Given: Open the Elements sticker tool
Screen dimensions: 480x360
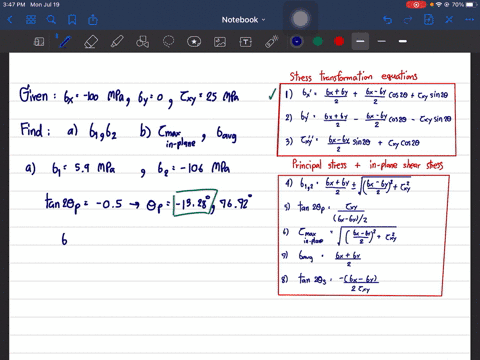Looking at the screenshot, I should coord(194,42).
